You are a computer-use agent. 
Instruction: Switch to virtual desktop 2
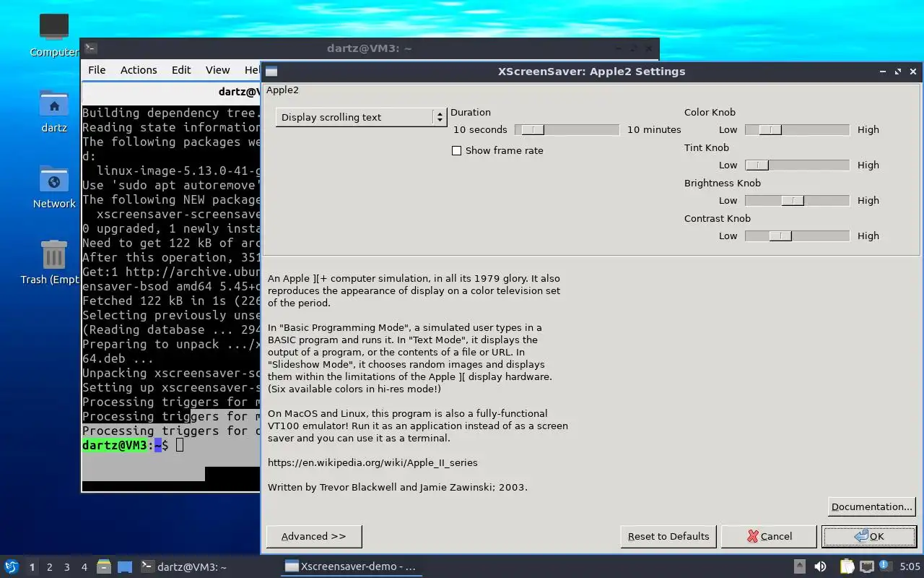[x=50, y=567]
